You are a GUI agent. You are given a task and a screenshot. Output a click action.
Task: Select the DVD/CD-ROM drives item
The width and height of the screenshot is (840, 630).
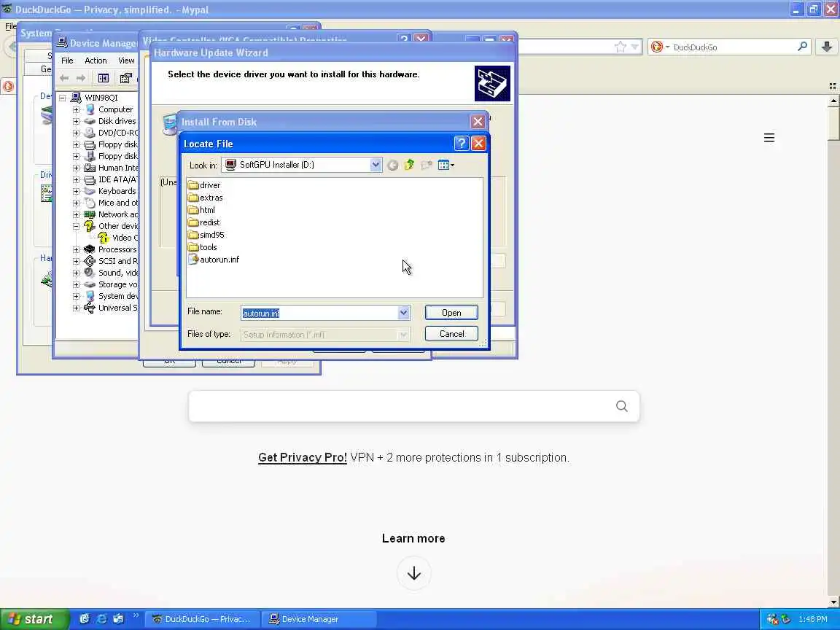tap(111, 133)
